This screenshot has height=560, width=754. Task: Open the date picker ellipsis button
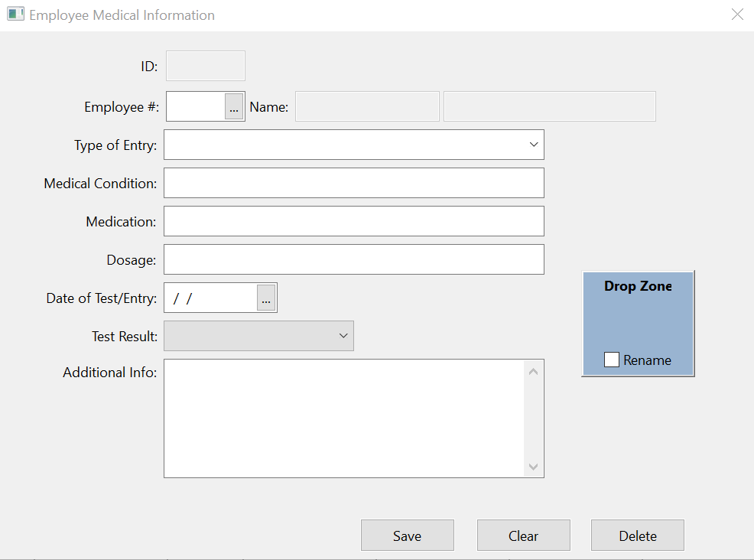pyautogui.click(x=266, y=298)
